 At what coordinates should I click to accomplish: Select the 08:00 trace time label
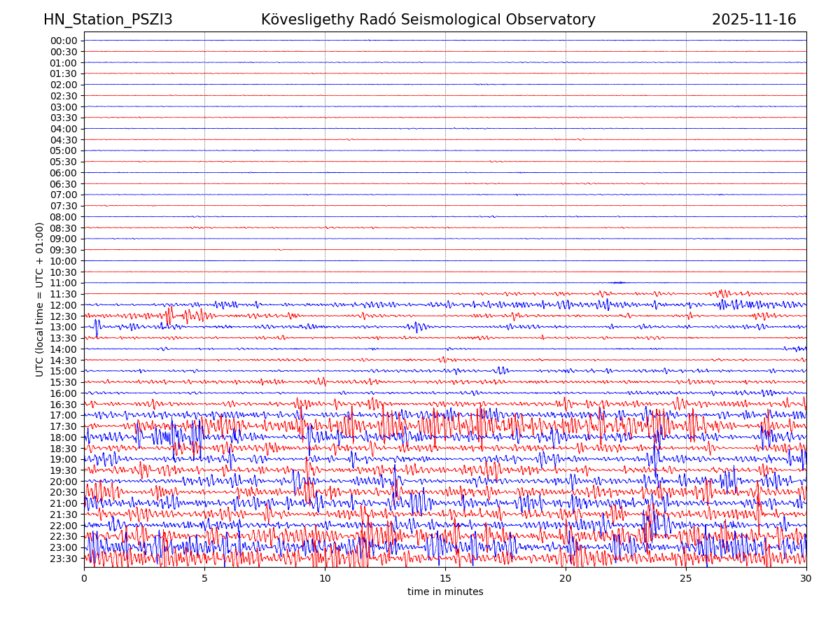click(64, 217)
